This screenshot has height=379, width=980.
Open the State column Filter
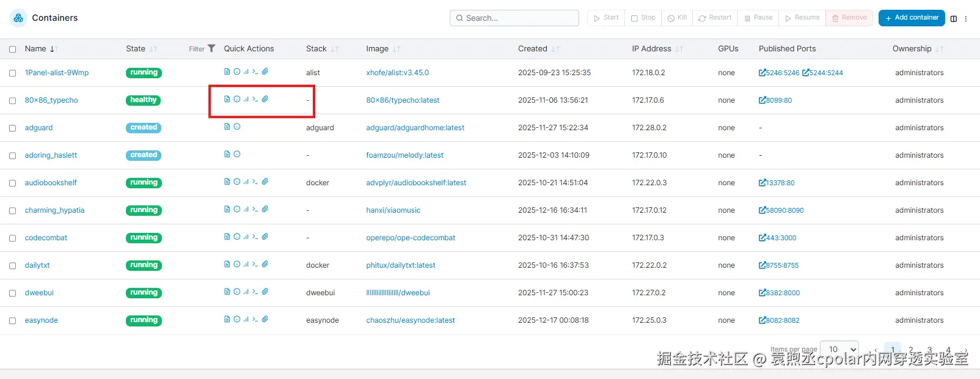click(202, 49)
